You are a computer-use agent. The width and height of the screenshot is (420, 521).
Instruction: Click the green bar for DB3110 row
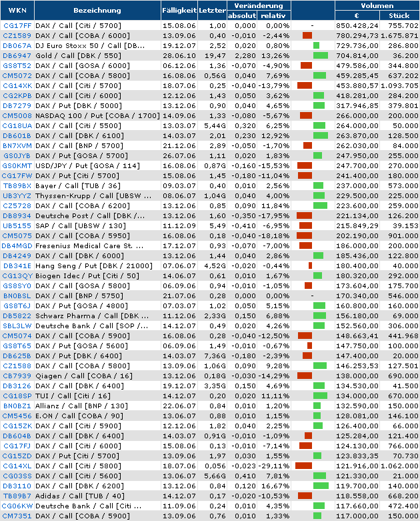(x=321, y=486)
